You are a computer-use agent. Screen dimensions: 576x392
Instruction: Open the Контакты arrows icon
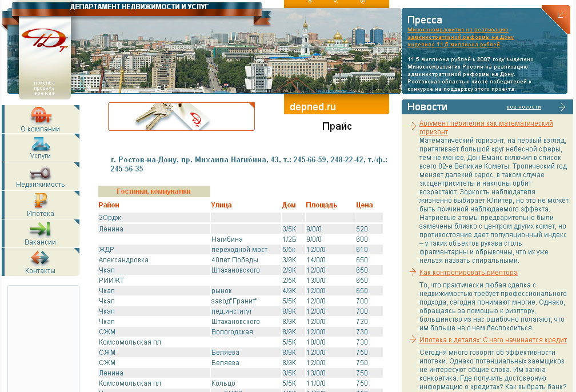coord(40,258)
